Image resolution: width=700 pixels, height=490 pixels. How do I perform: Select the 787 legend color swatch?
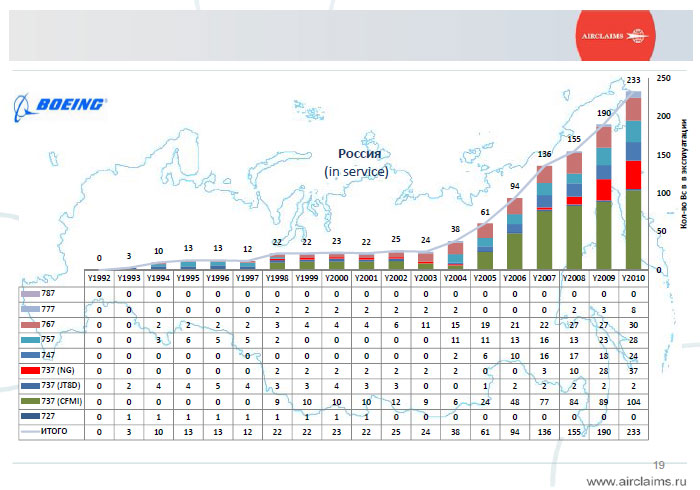tap(30, 294)
